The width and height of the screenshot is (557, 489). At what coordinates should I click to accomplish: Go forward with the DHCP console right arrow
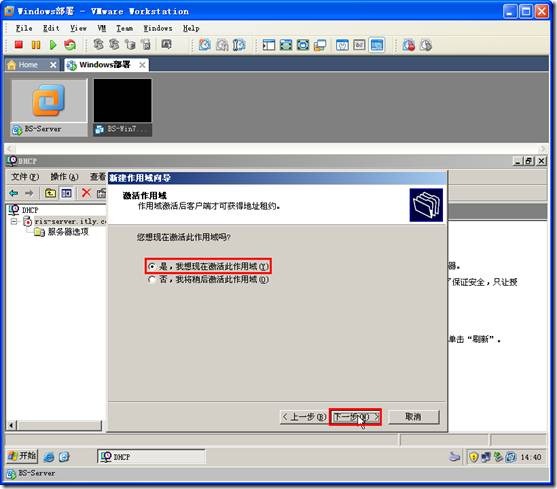click(29, 193)
